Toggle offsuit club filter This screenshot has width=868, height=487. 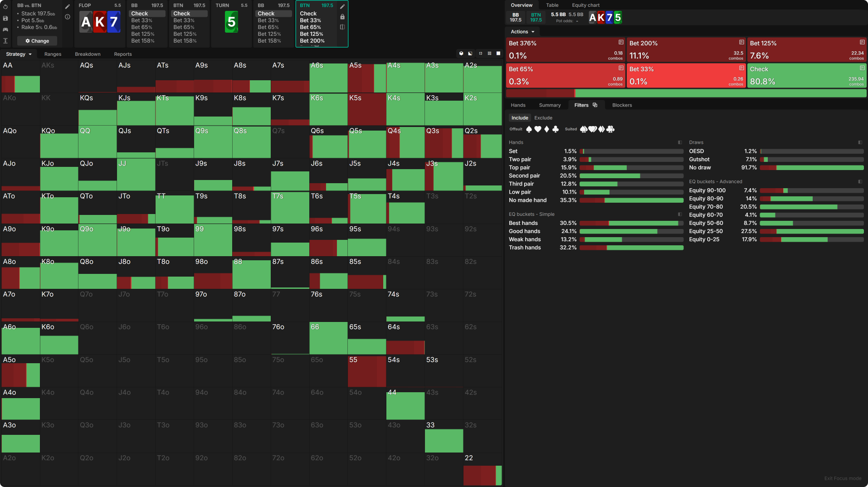click(x=556, y=129)
